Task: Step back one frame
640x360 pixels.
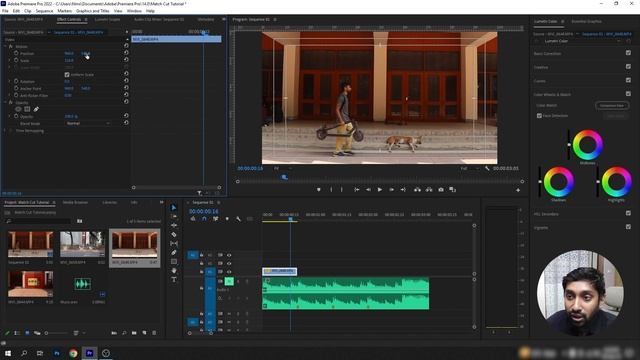Action: [x=368, y=190]
